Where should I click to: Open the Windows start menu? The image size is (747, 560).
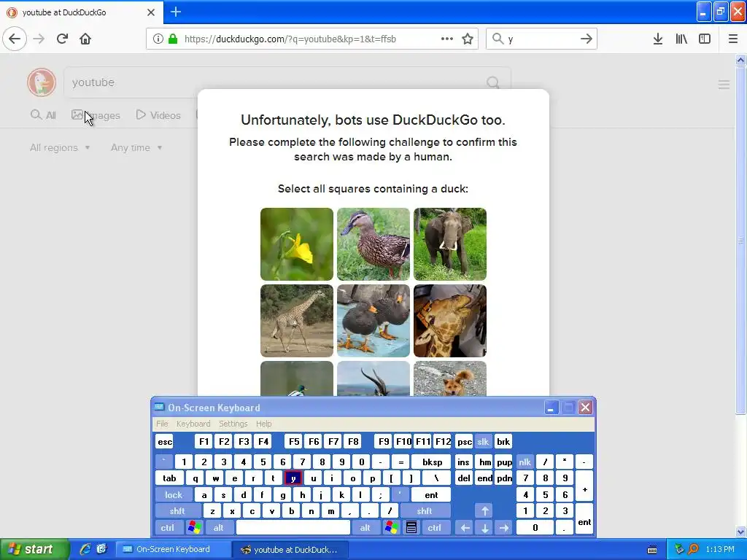point(34,549)
